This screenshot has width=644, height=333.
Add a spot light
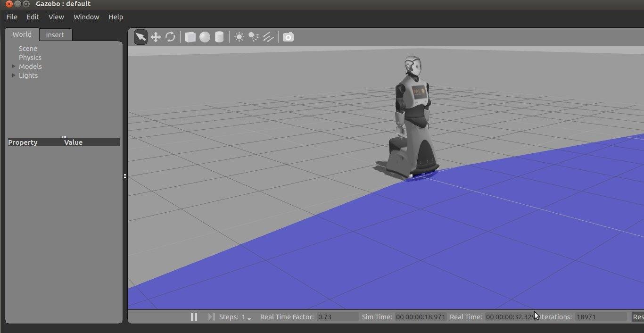click(x=254, y=37)
